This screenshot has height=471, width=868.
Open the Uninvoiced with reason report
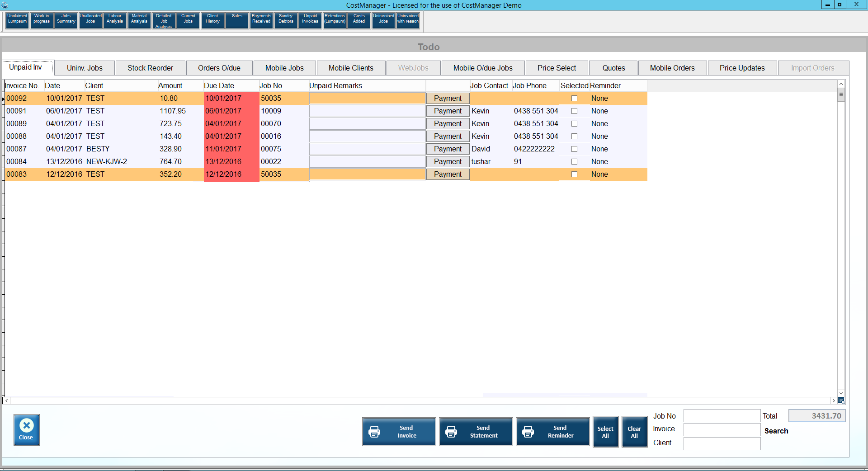pyautogui.click(x=408, y=21)
